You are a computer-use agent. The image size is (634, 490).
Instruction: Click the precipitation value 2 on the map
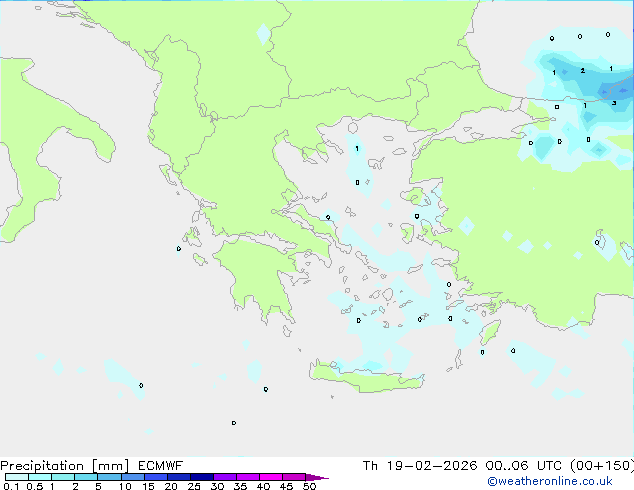pyautogui.click(x=583, y=71)
